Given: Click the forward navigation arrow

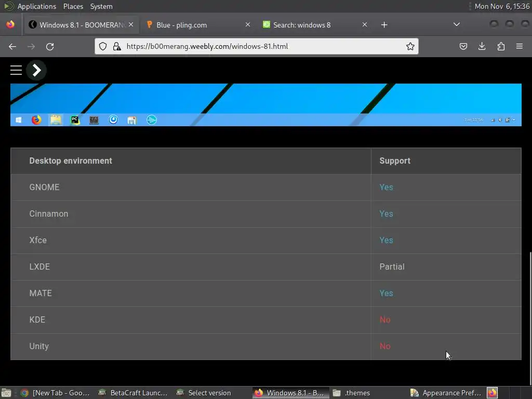Looking at the screenshot, I should click(31, 46).
